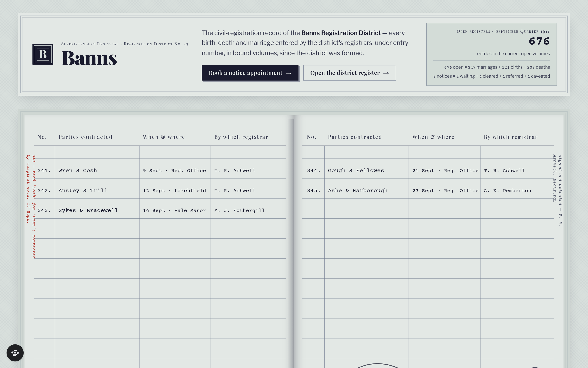
Task: Select 'Anstey & Trill' entry
Action: point(83,191)
